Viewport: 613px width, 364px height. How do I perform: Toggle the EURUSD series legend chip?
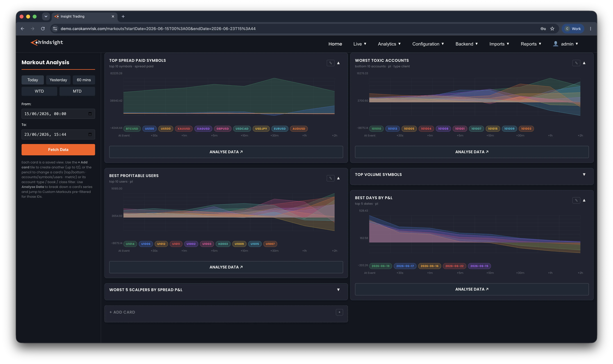[280, 129]
